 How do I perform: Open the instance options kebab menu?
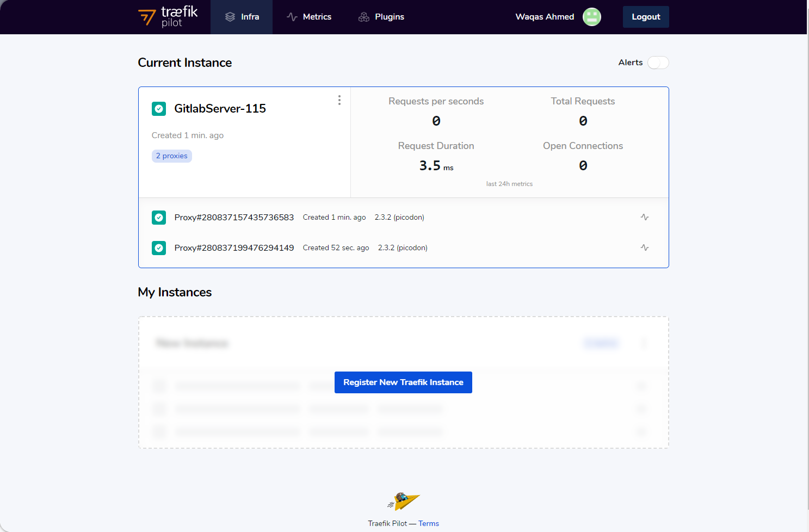click(339, 100)
